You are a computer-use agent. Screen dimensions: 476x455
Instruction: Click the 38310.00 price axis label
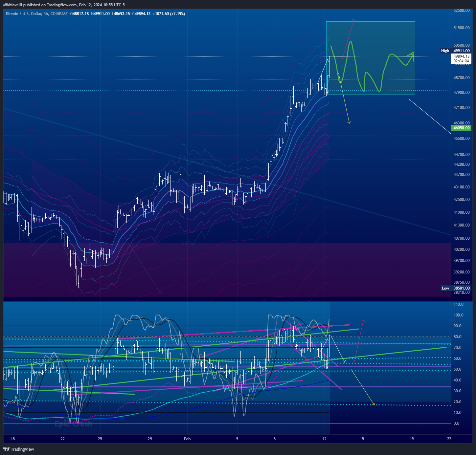(462, 292)
